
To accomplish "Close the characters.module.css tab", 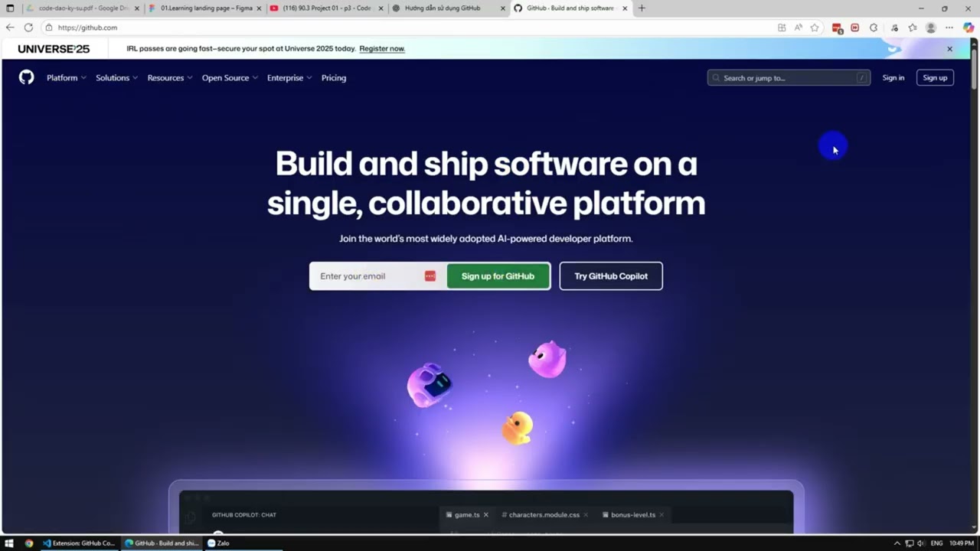I will coord(586,515).
